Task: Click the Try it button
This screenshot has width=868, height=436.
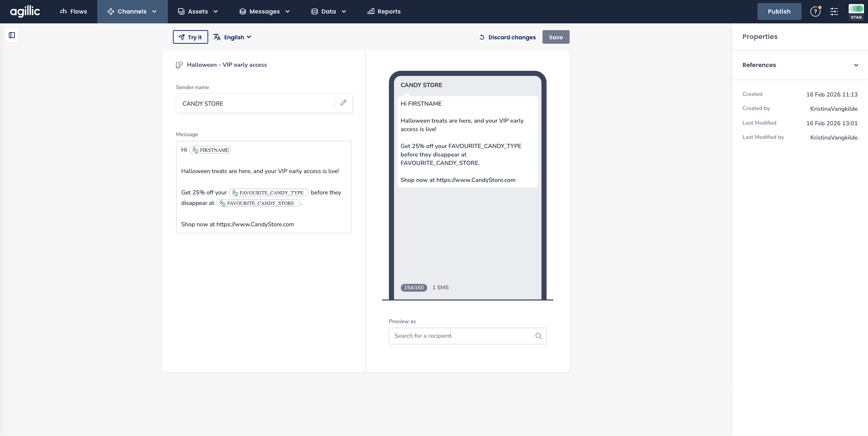Action: 190,37
